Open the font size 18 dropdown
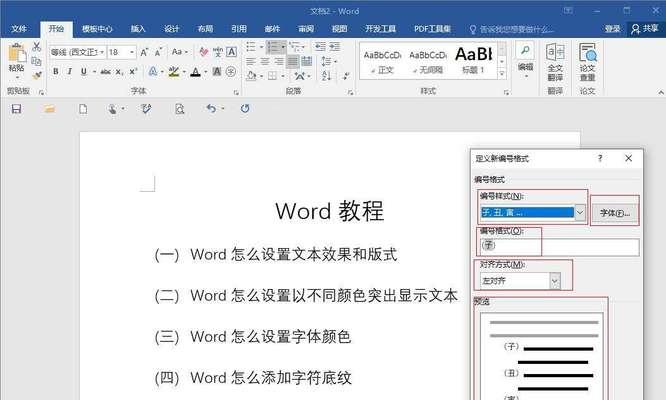 point(132,52)
